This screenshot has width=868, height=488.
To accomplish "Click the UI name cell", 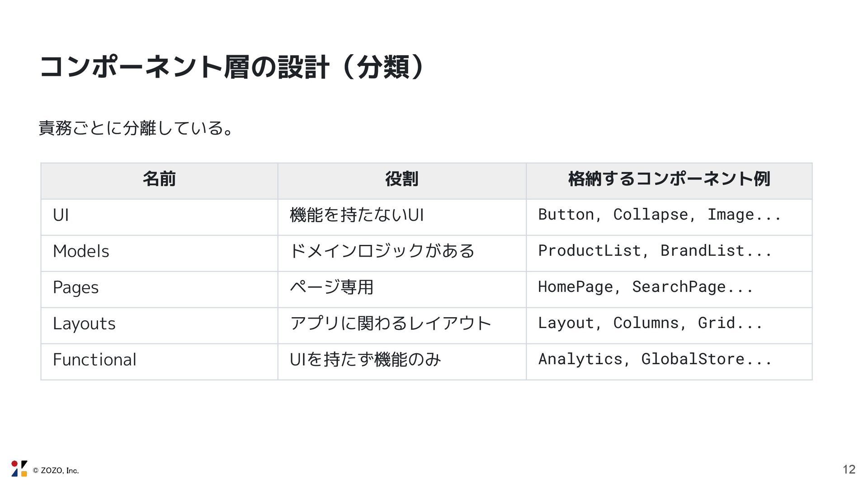I will 159,217.
